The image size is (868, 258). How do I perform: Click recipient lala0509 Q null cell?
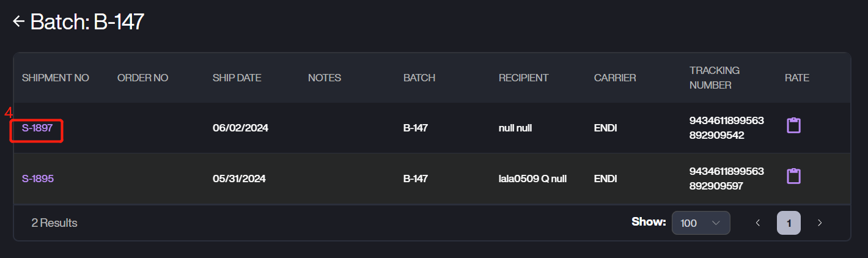click(x=532, y=179)
